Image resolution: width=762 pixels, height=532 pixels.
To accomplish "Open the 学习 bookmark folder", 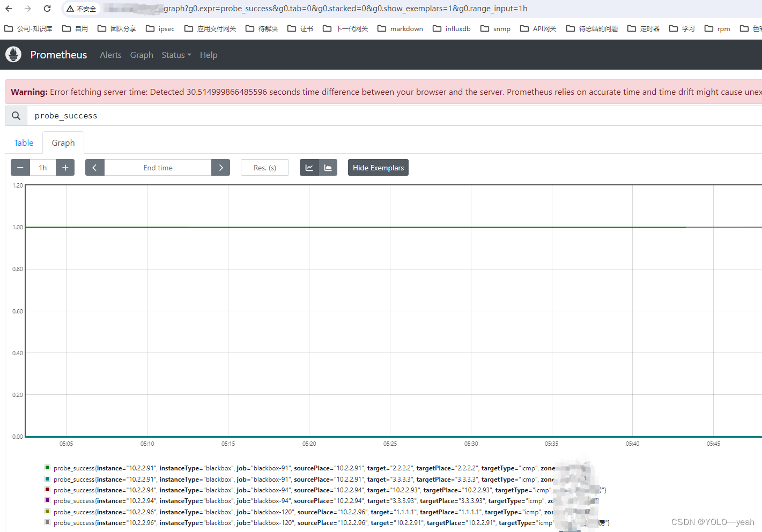I will tap(682, 28).
